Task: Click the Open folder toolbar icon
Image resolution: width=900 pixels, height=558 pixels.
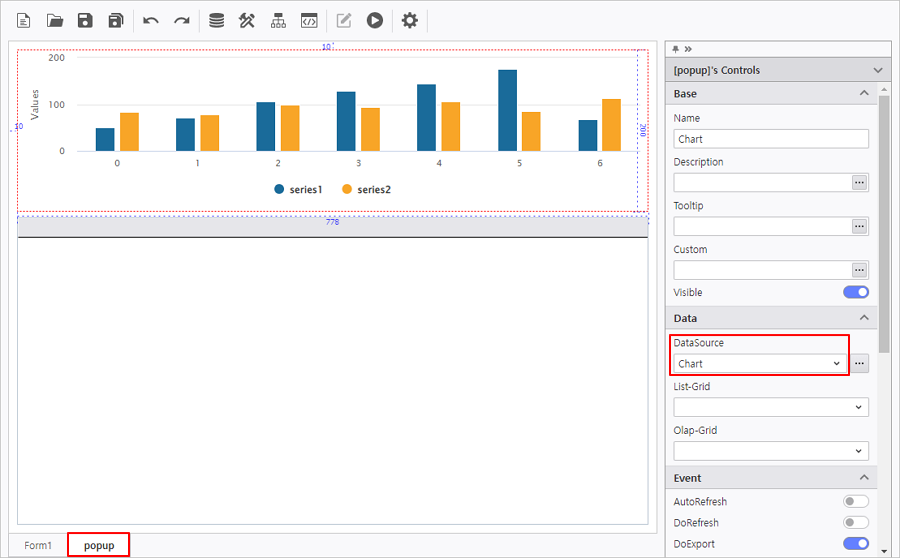Action: tap(55, 20)
